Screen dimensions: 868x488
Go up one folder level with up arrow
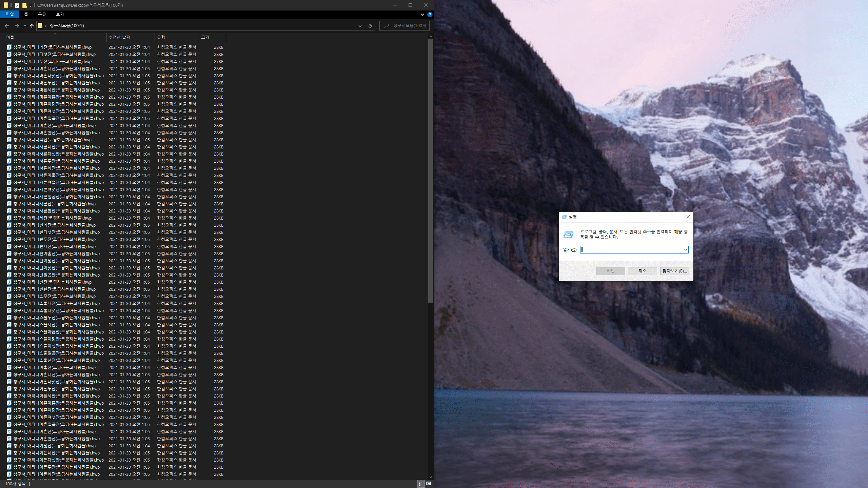coord(32,26)
